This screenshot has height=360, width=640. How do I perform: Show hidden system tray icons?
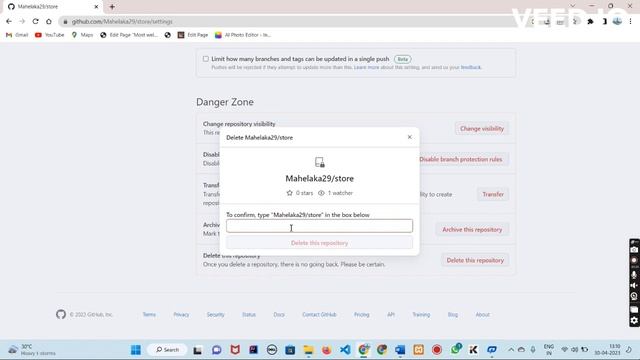(511, 350)
